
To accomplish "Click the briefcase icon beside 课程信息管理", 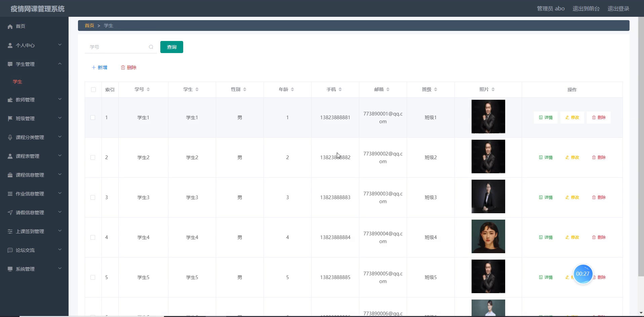I will tap(10, 175).
